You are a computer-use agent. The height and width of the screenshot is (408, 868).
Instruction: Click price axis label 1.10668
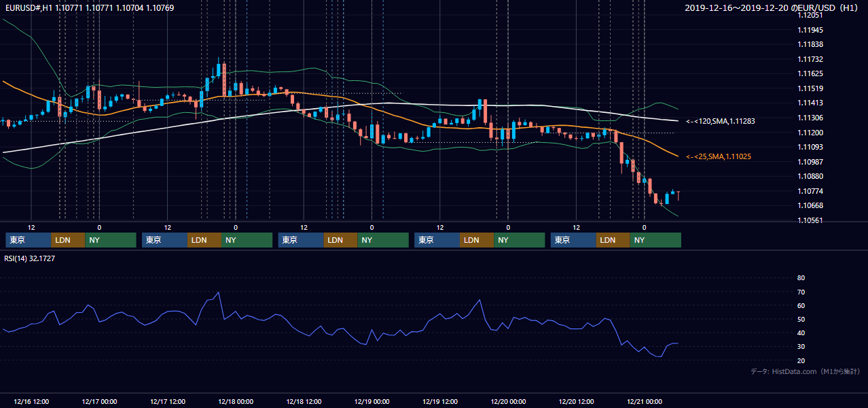click(810, 205)
